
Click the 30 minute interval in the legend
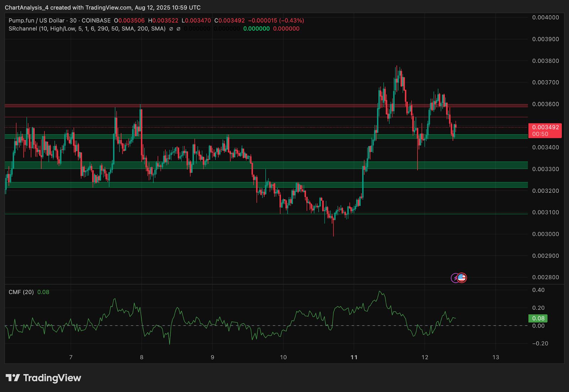click(x=73, y=21)
